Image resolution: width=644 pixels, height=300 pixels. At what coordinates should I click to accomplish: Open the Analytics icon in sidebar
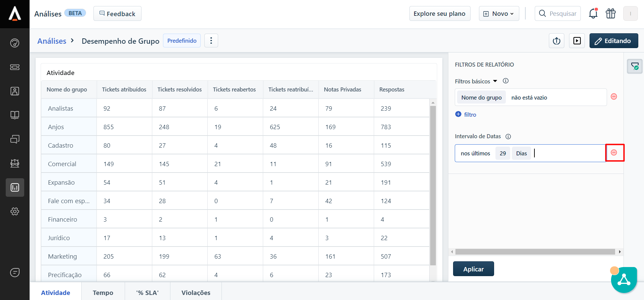click(15, 187)
